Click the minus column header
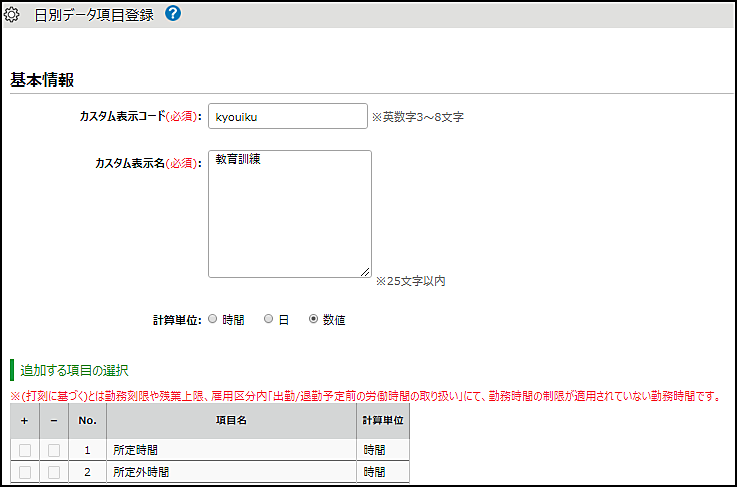The height and width of the screenshot is (487, 737). (54, 421)
